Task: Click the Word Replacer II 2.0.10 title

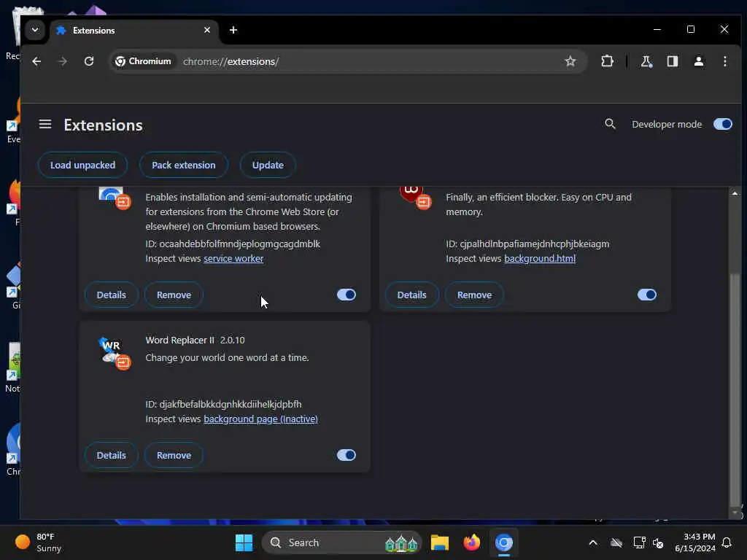Action: point(195,340)
